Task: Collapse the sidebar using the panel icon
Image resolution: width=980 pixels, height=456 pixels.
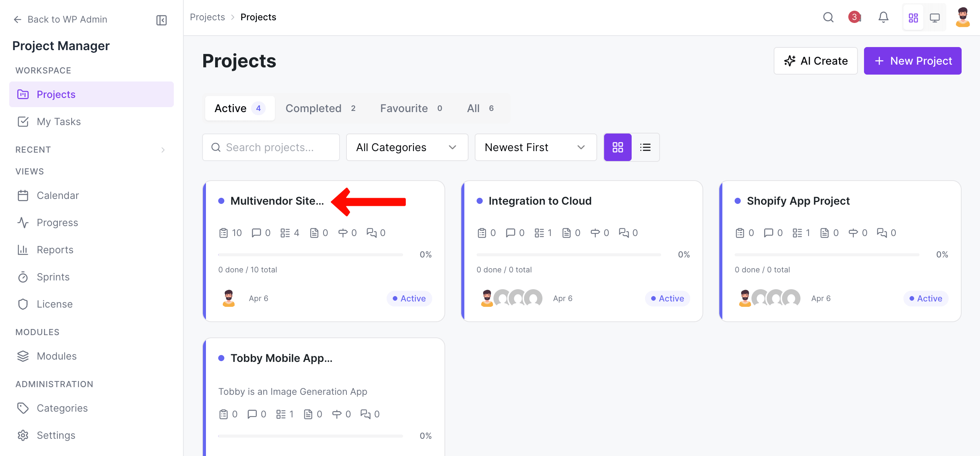Action: click(x=161, y=20)
